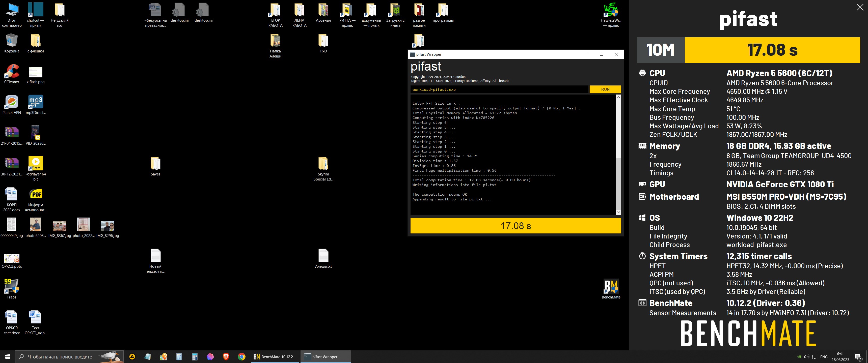Select the Информ чемпионат PDF file

click(35, 200)
